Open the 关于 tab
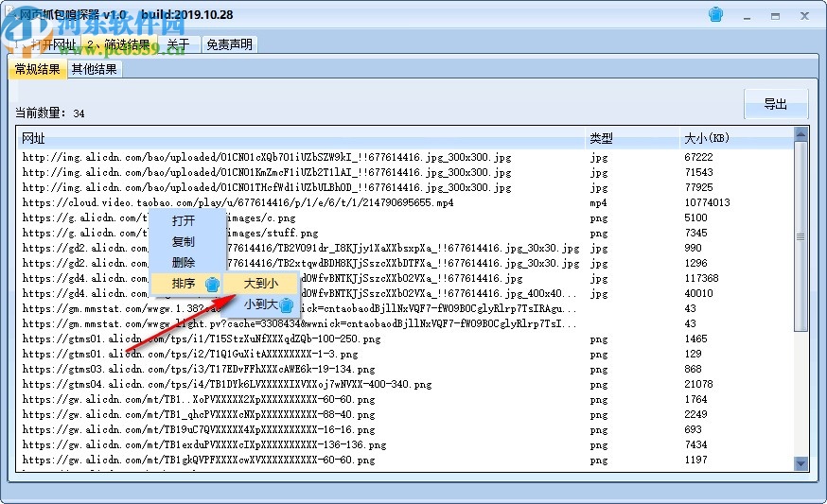The width and height of the screenshot is (827, 504). coord(178,44)
